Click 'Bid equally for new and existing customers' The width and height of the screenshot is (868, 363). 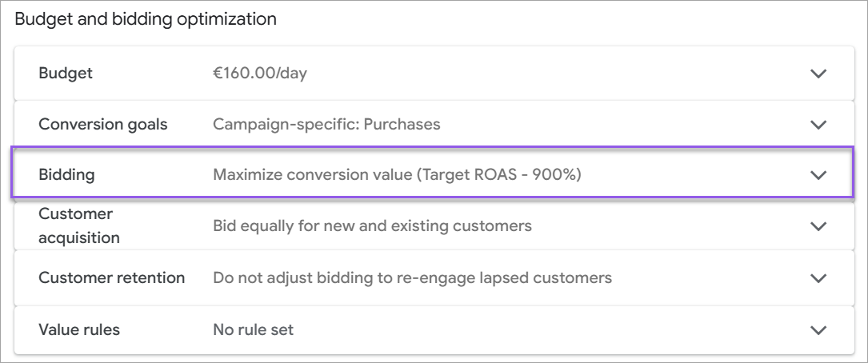tap(372, 226)
